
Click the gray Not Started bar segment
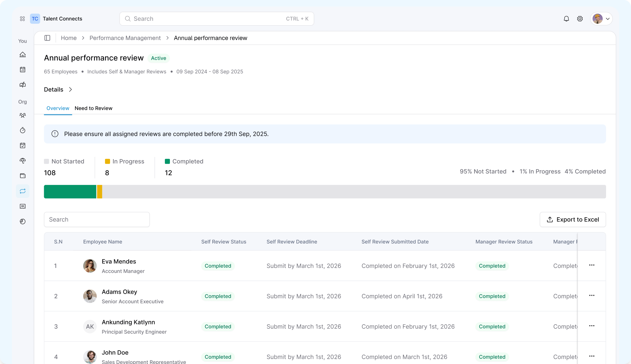click(354, 192)
